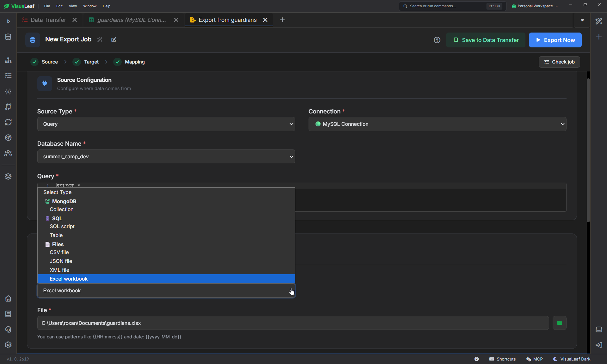Image resolution: width=607 pixels, height=364 pixels.
Task: Click the edit pencil icon beside New Export Job
Action: tap(114, 39)
